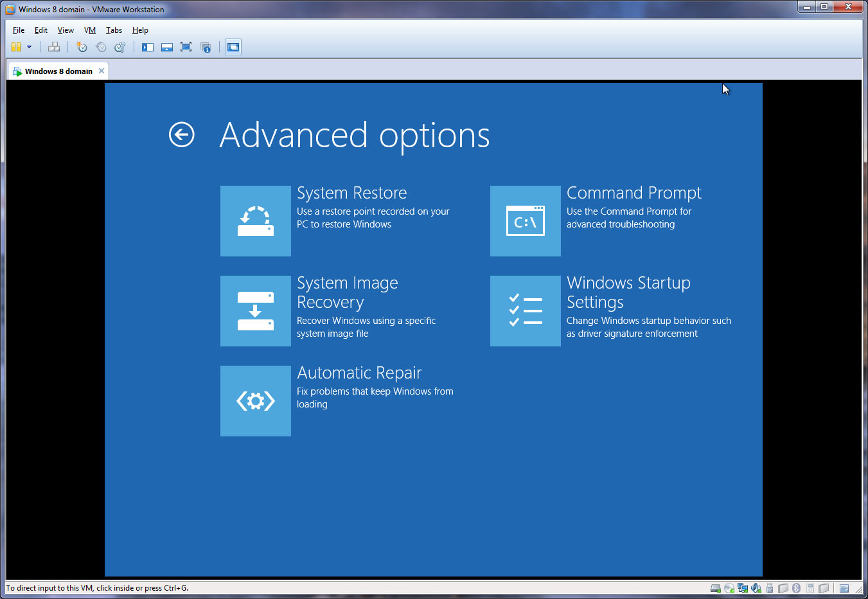
Task: Start Automatic Repair
Action: click(x=256, y=401)
